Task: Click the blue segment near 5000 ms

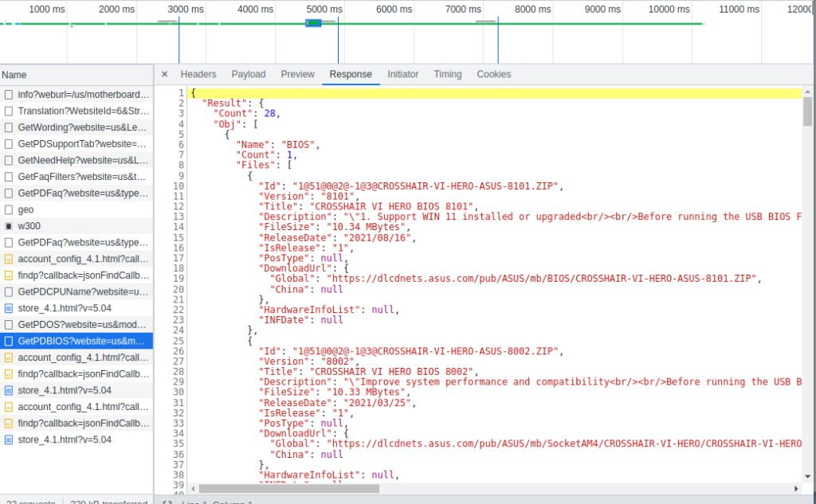Action: [314, 22]
